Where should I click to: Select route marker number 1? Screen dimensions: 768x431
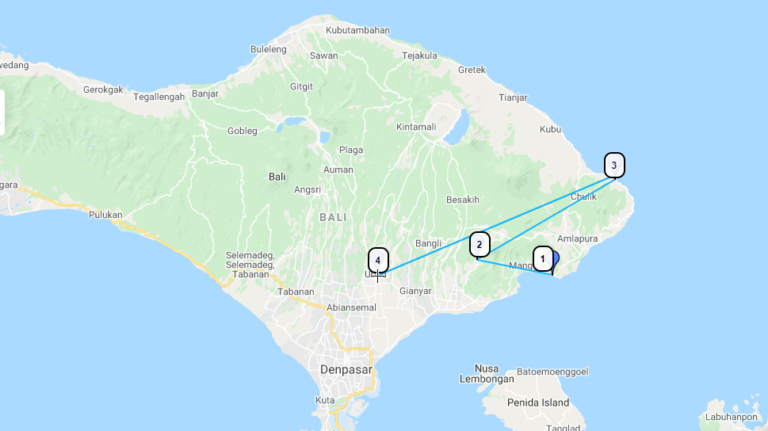tap(543, 259)
